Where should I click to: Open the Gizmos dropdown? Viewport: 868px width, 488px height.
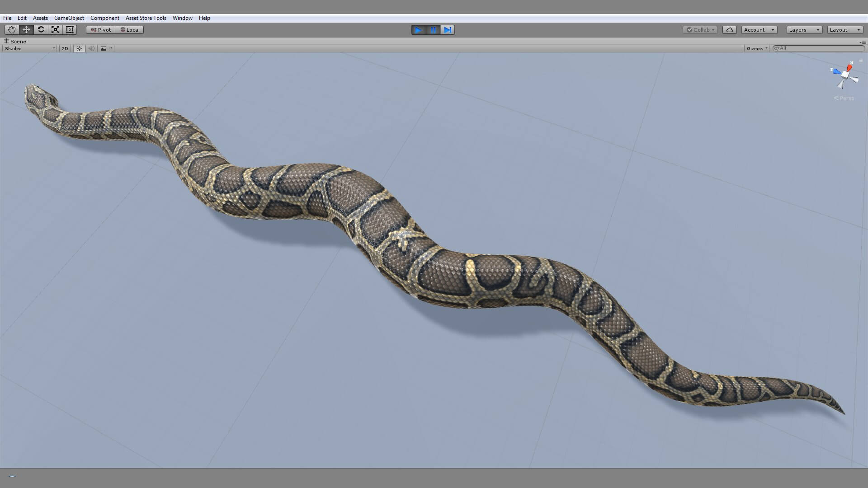pyautogui.click(x=757, y=48)
